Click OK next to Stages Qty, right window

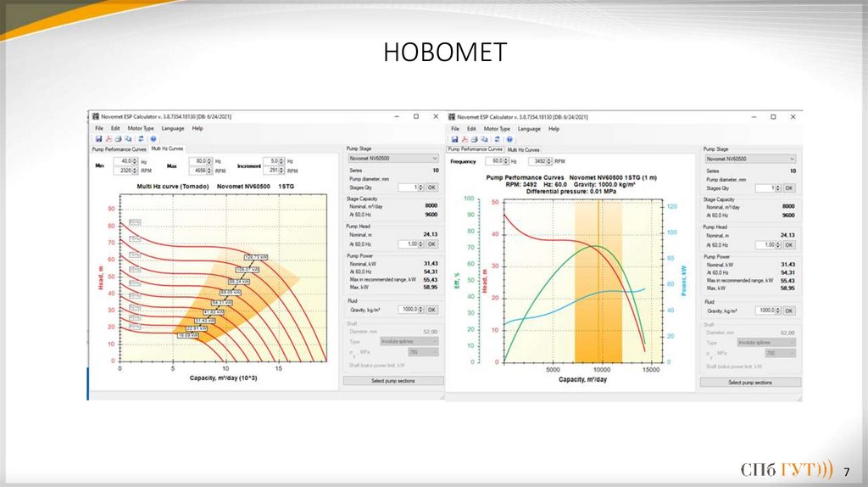tap(789, 188)
